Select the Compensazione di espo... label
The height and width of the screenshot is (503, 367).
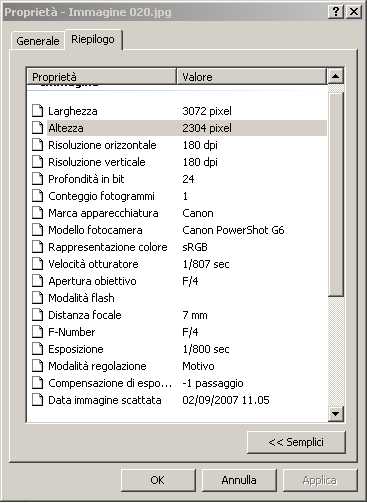tap(110, 383)
